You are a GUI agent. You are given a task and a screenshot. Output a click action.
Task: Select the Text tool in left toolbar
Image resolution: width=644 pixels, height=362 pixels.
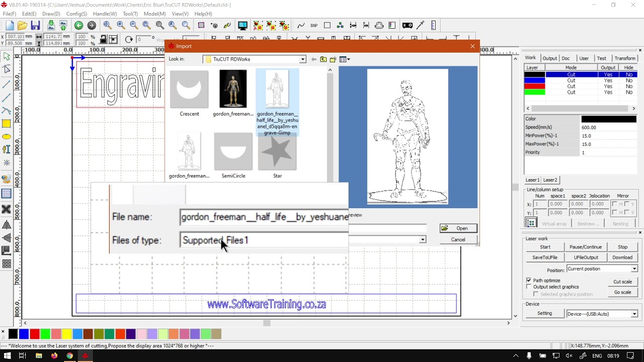click(x=7, y=149)
